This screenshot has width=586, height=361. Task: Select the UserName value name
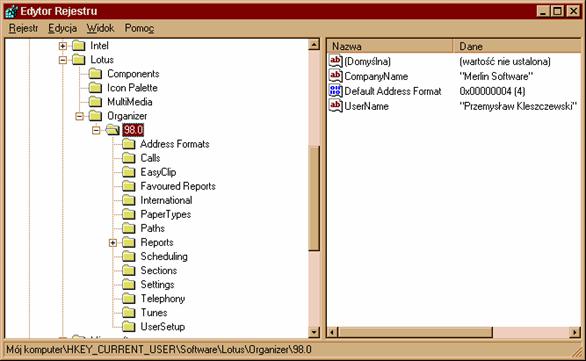coord(366,106)
